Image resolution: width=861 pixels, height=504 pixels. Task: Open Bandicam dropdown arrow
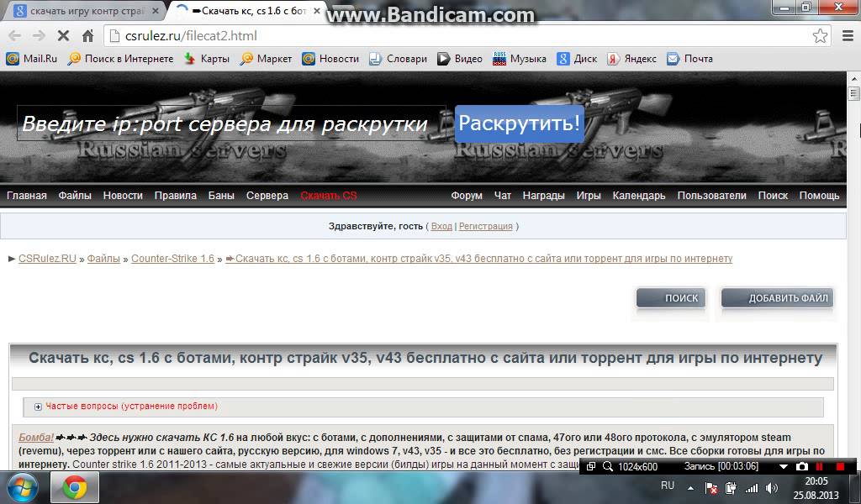[x=784, y=467]
